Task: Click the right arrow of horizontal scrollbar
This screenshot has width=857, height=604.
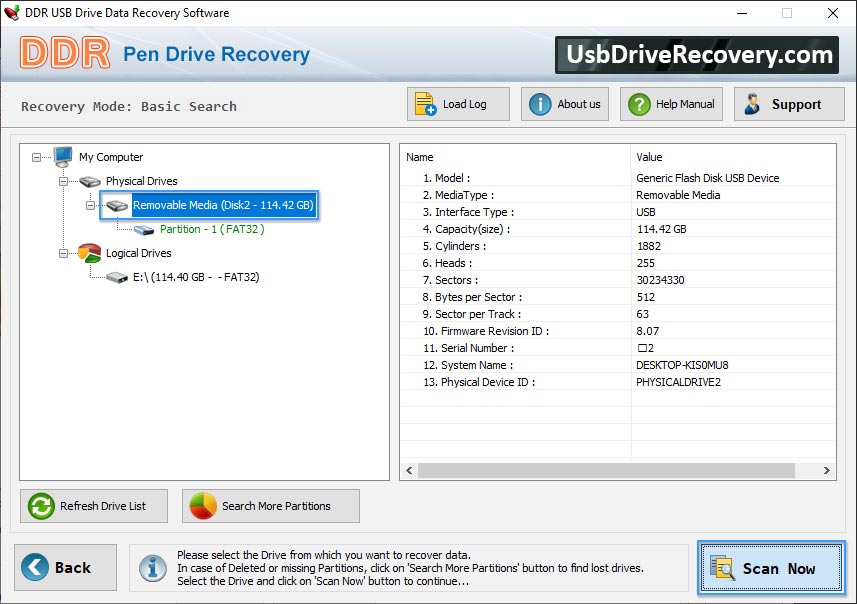Action: click(x=826, y=470)
